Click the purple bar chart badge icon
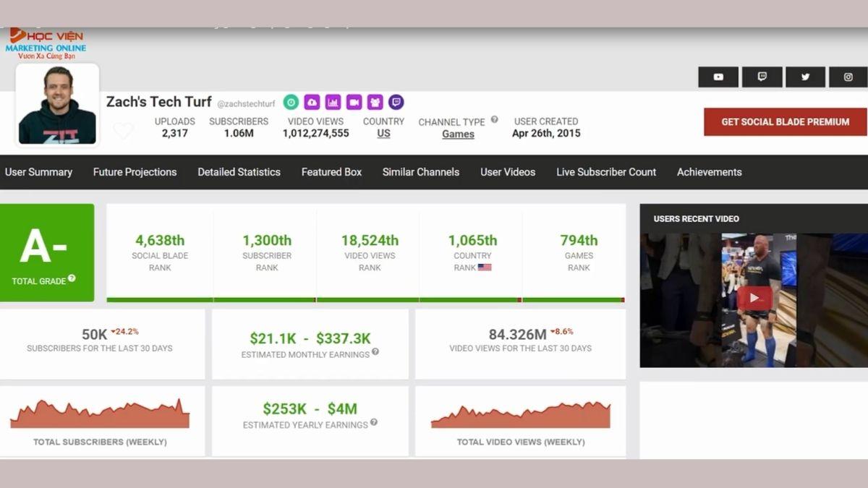Screen dimensions: 868x488 (x=333, y=102)
